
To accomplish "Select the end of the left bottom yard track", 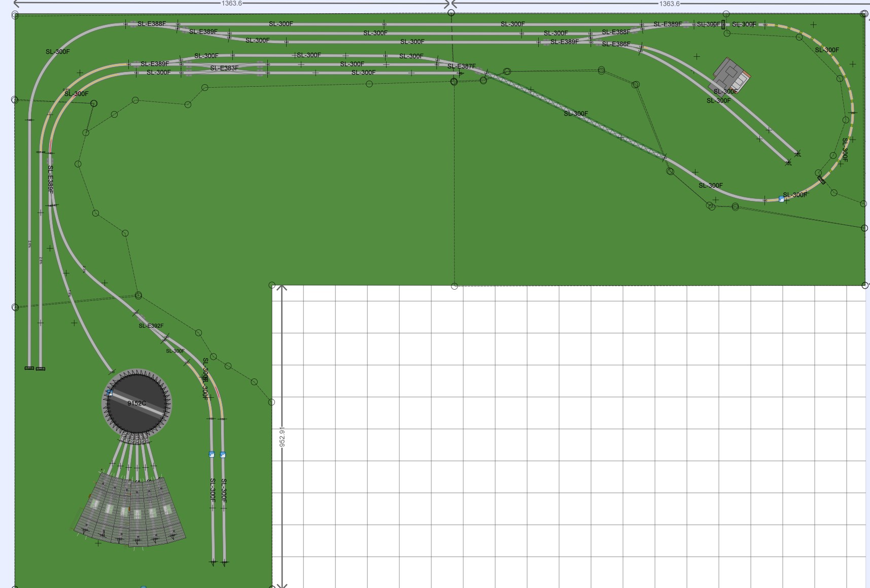I will (x=213, y=562).
